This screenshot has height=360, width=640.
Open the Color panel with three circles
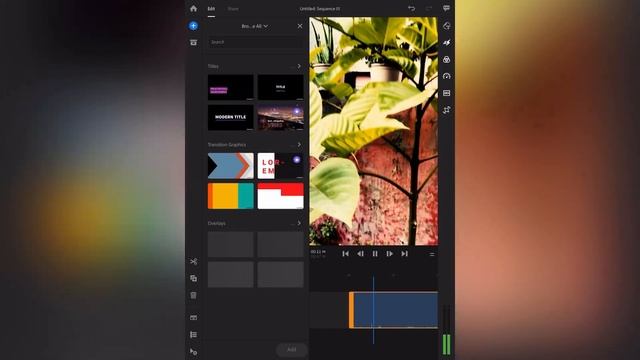(447, 60)
